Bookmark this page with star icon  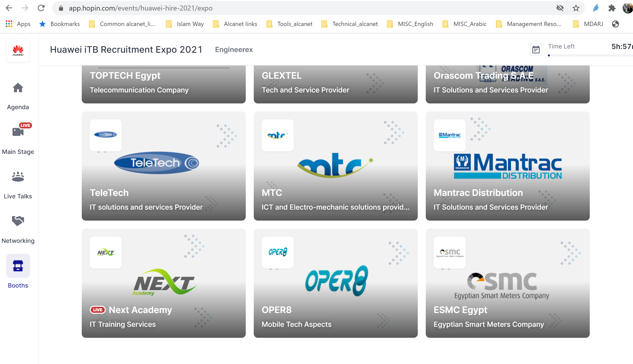(576, 8)
